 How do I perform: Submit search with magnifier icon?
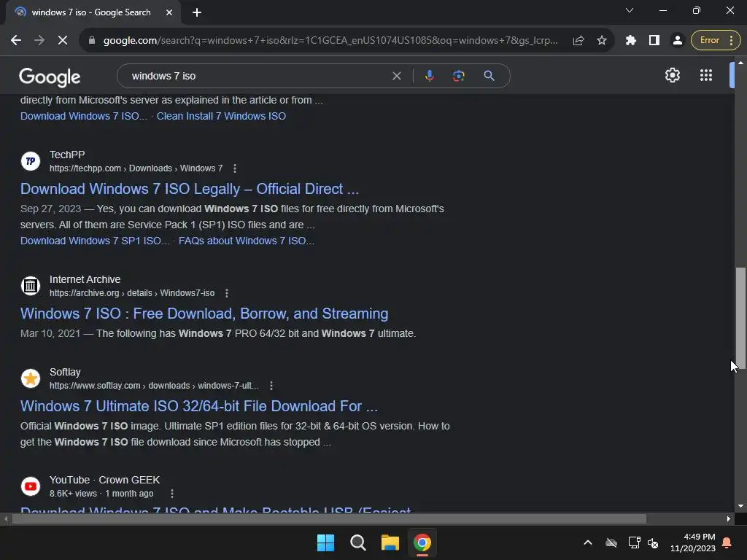pos(489,76)
